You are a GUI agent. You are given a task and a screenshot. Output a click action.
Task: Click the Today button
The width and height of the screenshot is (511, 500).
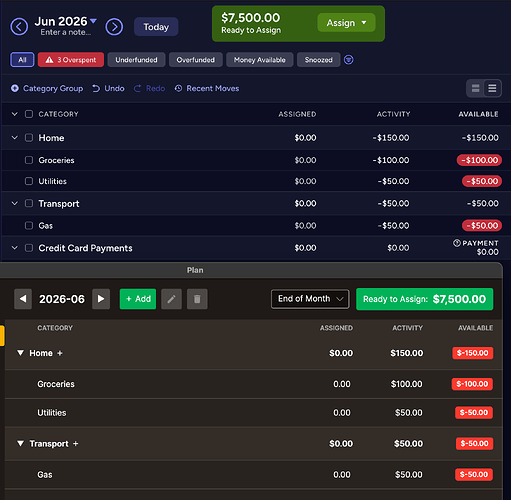(x=156, y=27)
